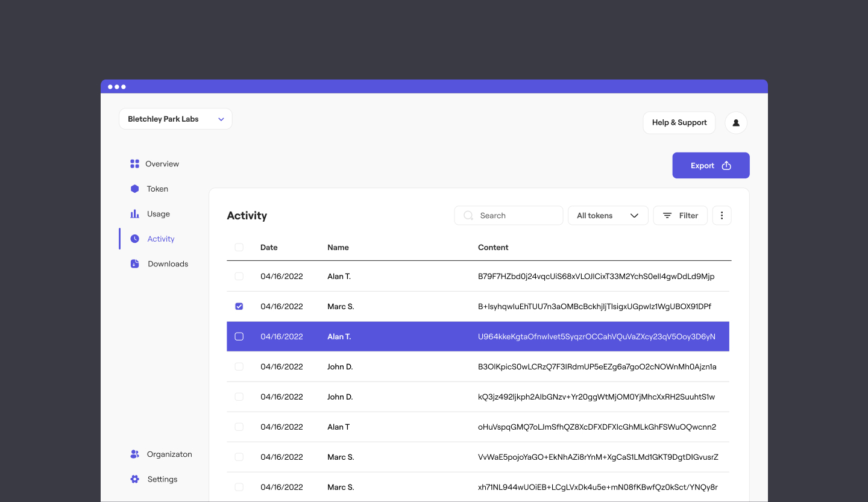
Task: Navigate to Usage section
Action: (x=159, y=214)
